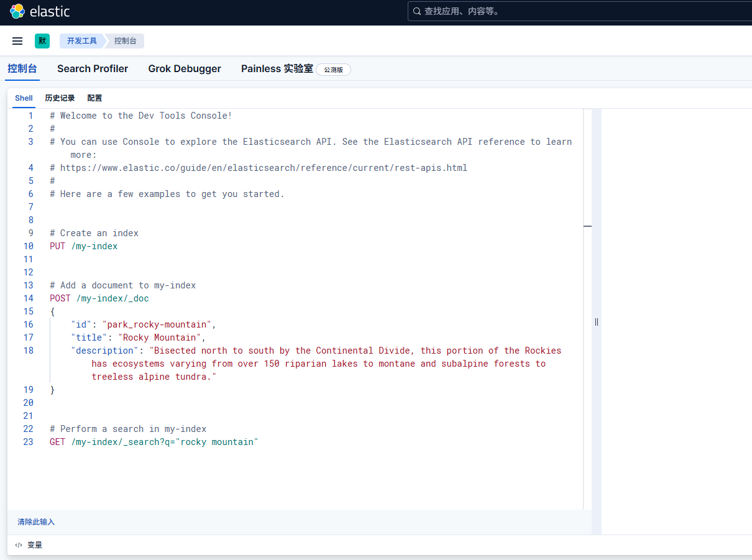Click the POST /my-index/_doc line
The image size is (752, 560).
tap(99, 298)
